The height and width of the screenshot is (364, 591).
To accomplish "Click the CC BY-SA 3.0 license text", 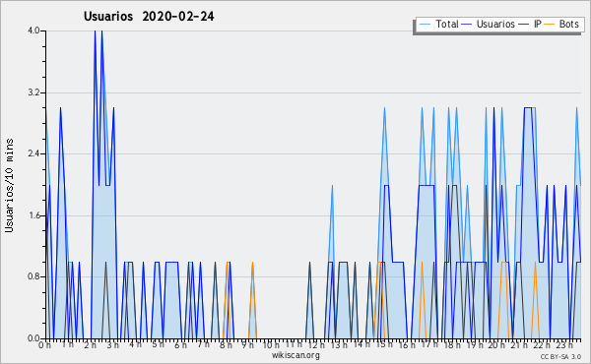I will 560,356.
